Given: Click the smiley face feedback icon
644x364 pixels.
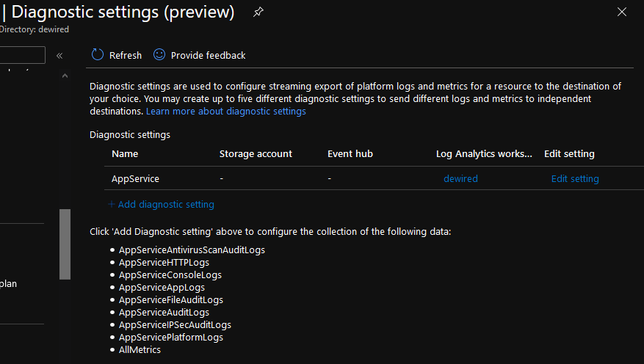Looking at the screenshot, I should 159,55.
